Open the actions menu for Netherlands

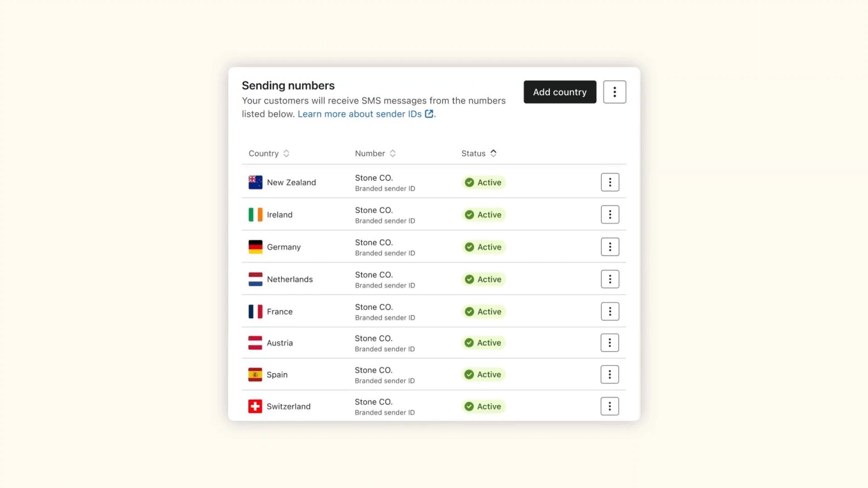tap(610, 279)
